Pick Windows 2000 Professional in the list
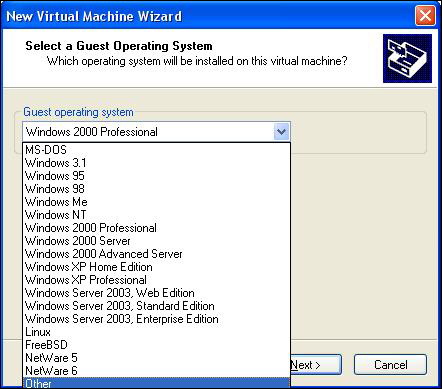The height and width of the screenshot is (389, 442). [157, 228]
